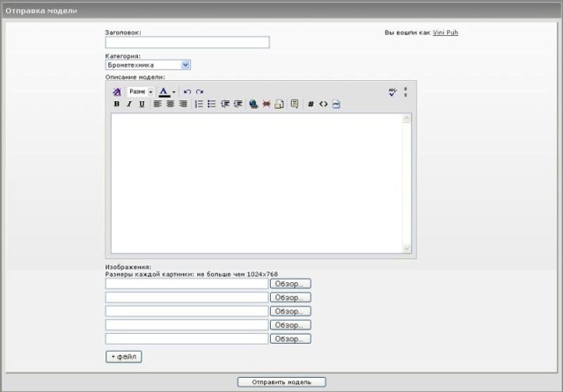Expand the text color picker arrow

174,91
